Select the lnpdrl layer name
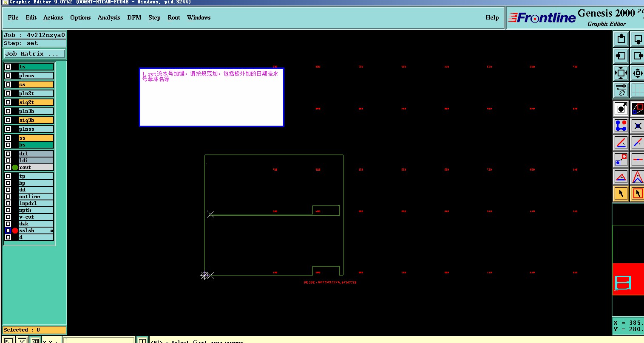Image resolution: width=644 pixels, height=343 pixels. tap(36, 203)
